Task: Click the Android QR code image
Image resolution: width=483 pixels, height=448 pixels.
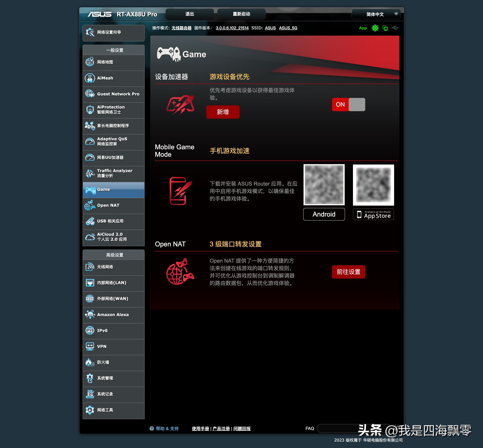Action: pos(324,185)
